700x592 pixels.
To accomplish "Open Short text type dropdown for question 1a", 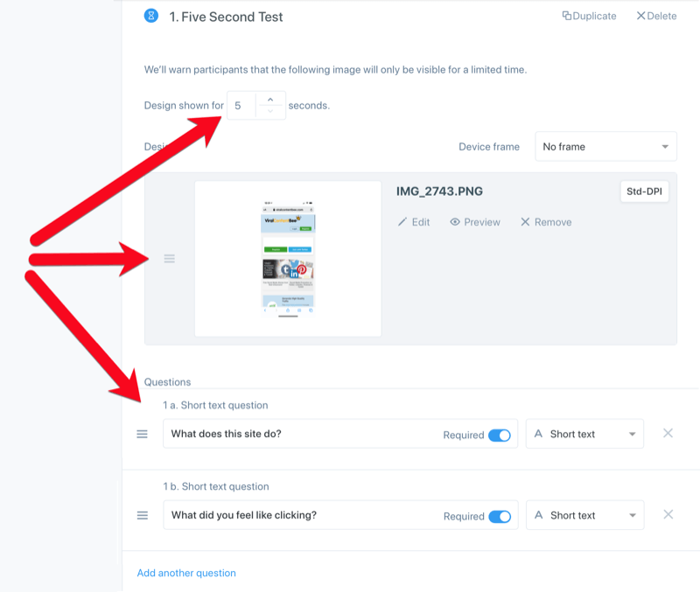I will [584, 435].
